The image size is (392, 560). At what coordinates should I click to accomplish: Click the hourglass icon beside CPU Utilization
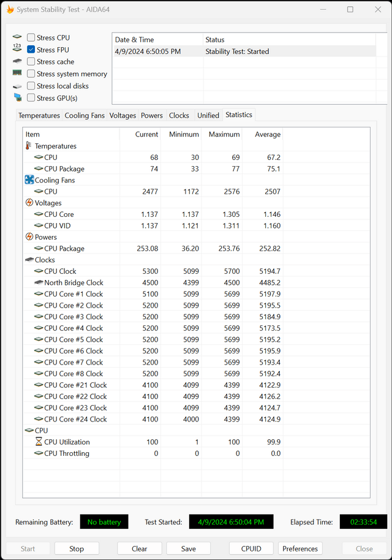pos(39,441)
